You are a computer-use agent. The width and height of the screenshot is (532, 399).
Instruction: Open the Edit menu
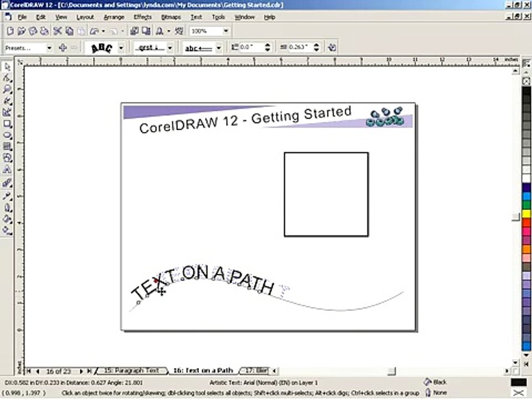(40, 17)
